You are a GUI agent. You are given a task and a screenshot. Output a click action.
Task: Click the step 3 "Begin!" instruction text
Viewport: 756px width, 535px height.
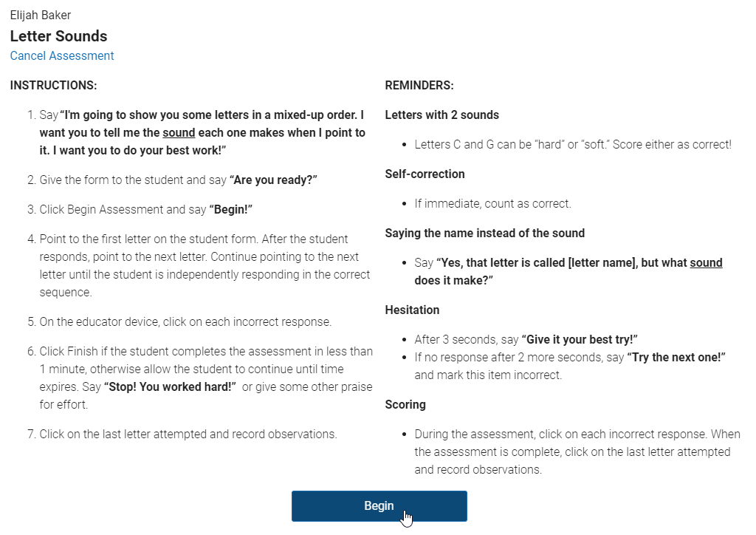[231, 209]
